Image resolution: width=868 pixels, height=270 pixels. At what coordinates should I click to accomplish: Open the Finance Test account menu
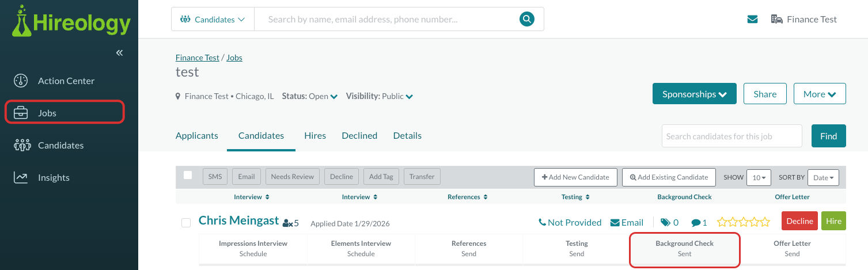coord(804,19)
